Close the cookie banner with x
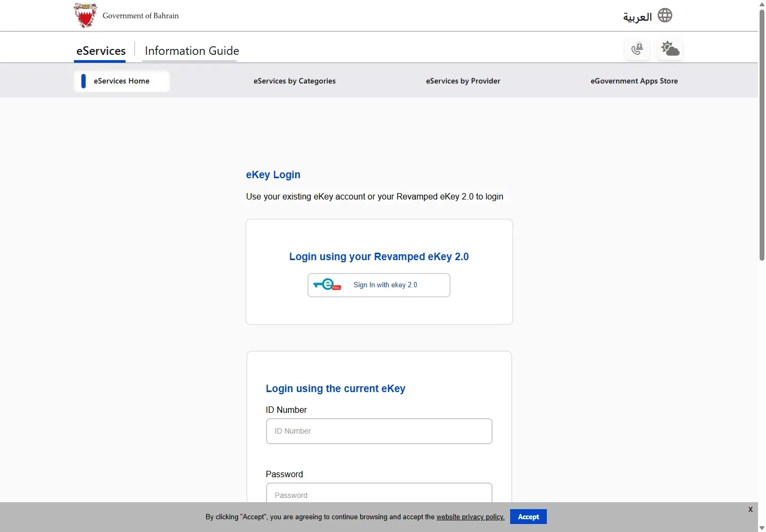Viewport: 766px width, 532px height. coord(750,509)
